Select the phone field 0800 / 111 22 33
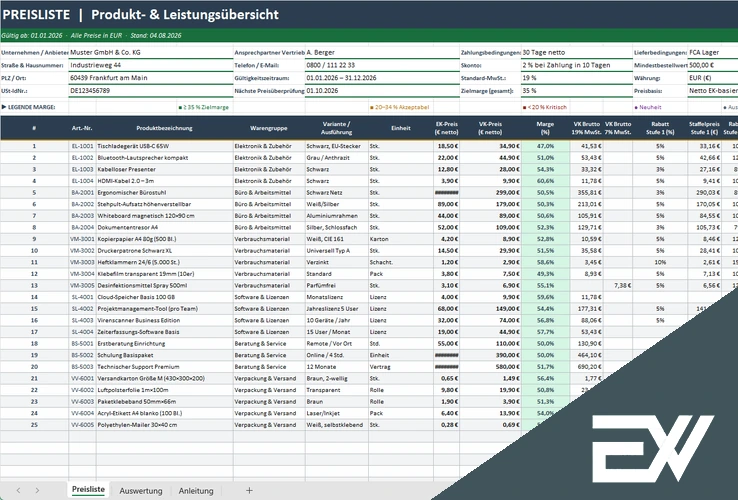The height and width of the screenshot is (500, 738). pyautogui.click(x=382, y=65)
